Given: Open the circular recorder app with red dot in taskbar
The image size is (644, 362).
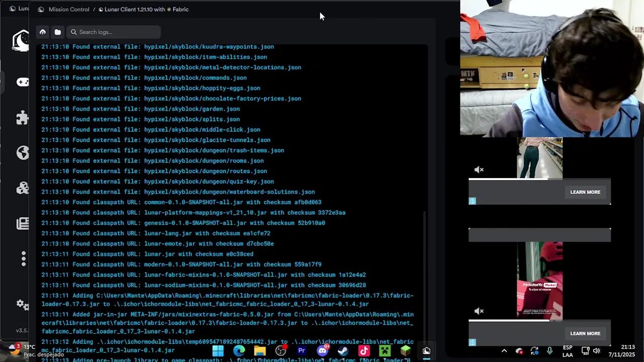Looking at the screenshot, I should [x=281, y=351].
